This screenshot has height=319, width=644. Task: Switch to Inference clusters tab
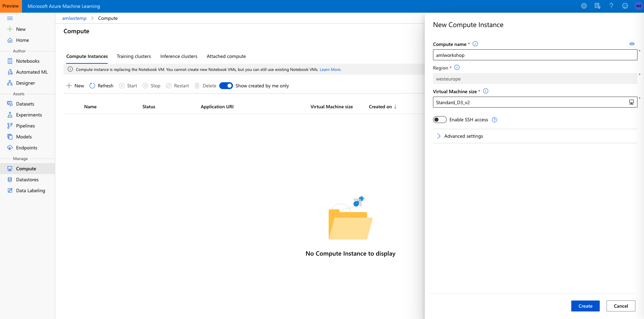pyautogui.click(x=179, y=56)
